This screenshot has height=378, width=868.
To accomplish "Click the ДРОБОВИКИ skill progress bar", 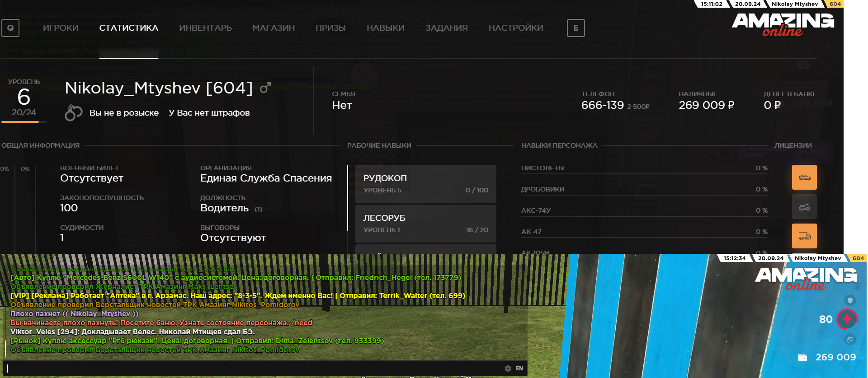I will [x=644, y=195].
